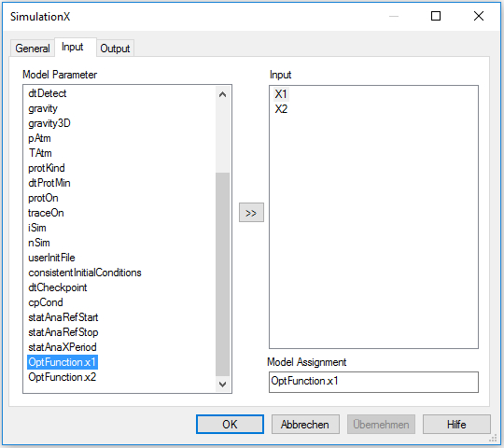Open the Output tab
Viewport: 504px width, 448px height.
point(115,49)
